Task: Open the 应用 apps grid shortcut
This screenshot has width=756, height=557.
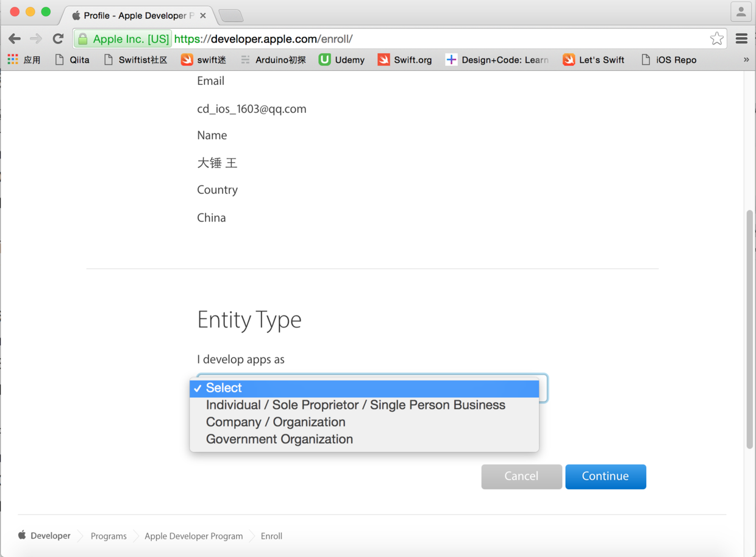Action: pos(24,60)
